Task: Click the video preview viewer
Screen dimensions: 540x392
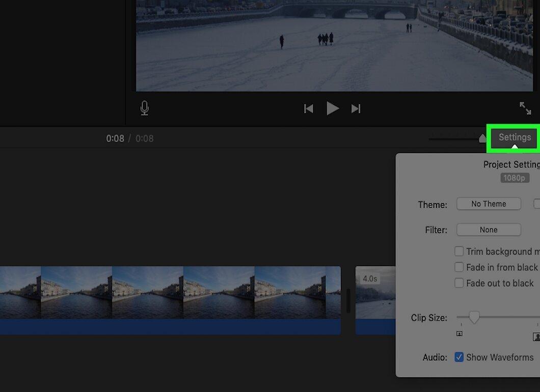Action: [x=334, y=45]
